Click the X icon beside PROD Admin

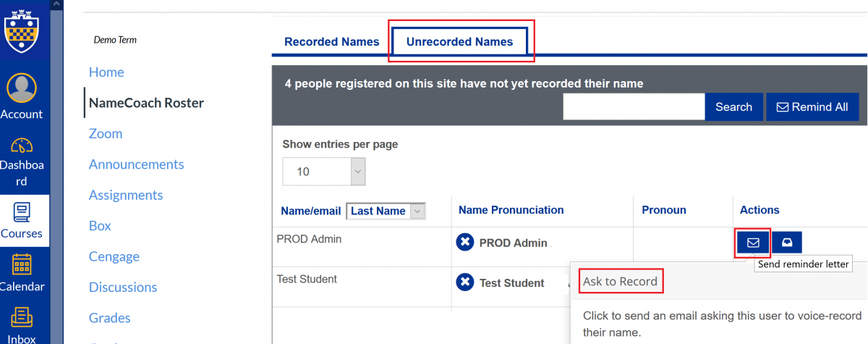tap(465, 243)
